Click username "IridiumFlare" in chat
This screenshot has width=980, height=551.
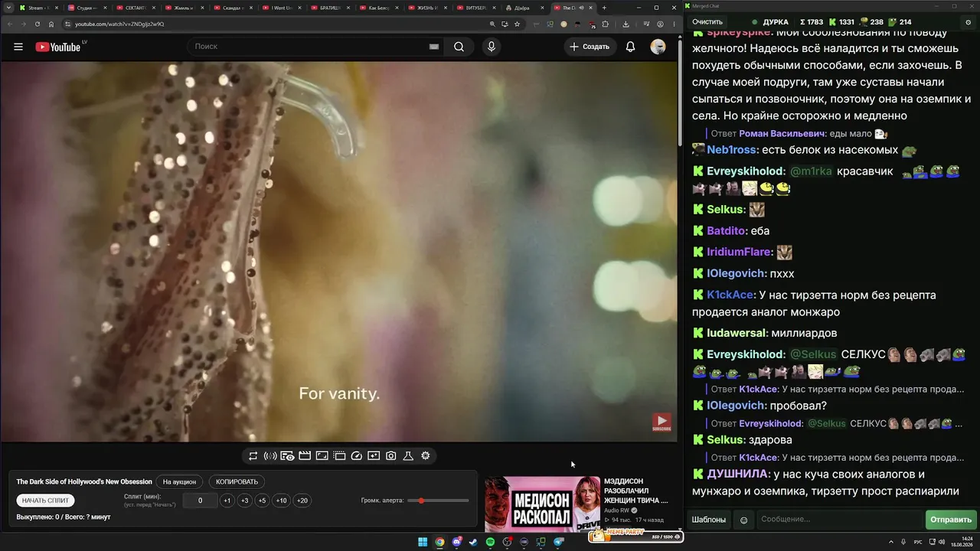point(739,253)
